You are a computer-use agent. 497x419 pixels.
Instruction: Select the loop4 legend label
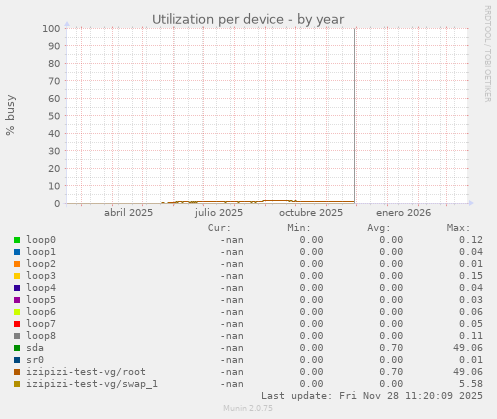pos(41,288)
